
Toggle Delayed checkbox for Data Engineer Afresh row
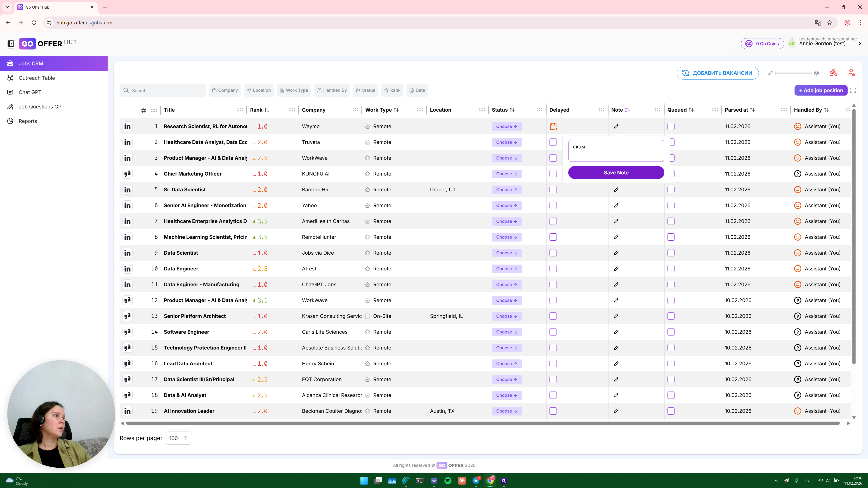(553, 269)
